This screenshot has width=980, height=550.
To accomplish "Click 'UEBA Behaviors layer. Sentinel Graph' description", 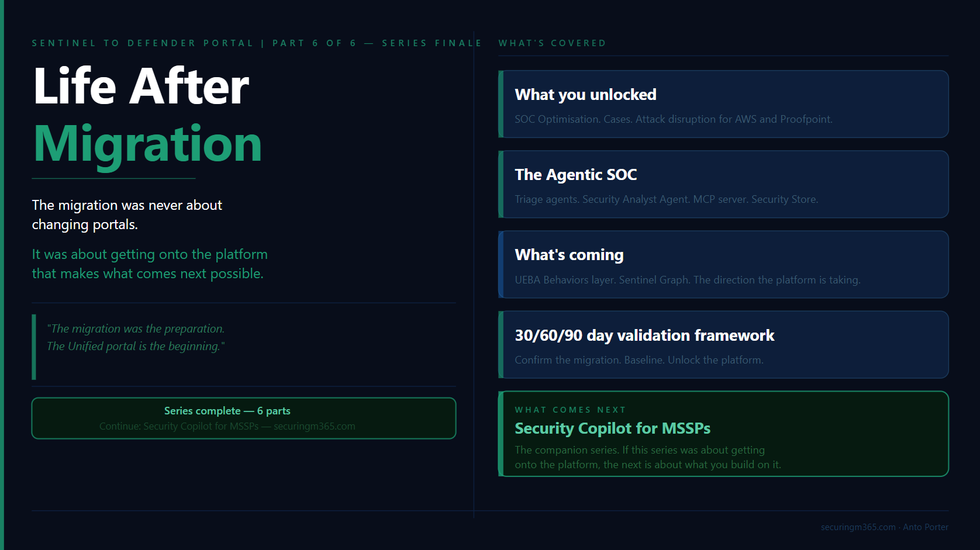I will coord(687,280).
